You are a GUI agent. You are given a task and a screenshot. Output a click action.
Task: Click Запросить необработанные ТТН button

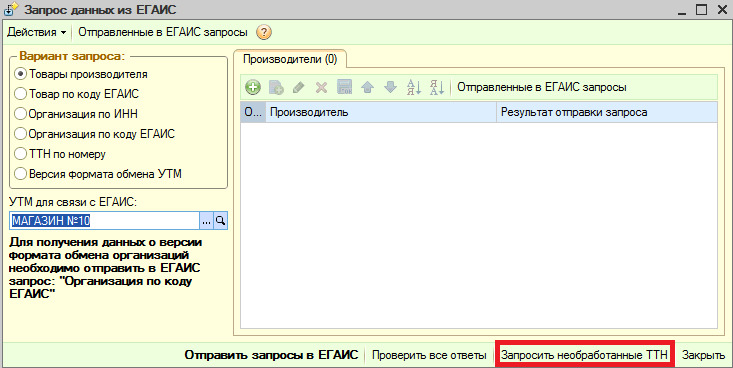[584, 355]
